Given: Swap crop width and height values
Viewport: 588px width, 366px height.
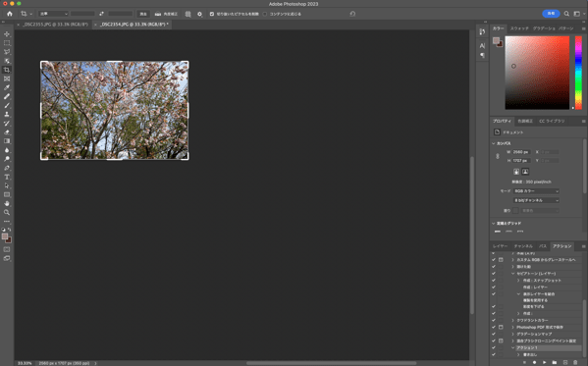Looking at the screenshot, I should [x=101, y=14].
